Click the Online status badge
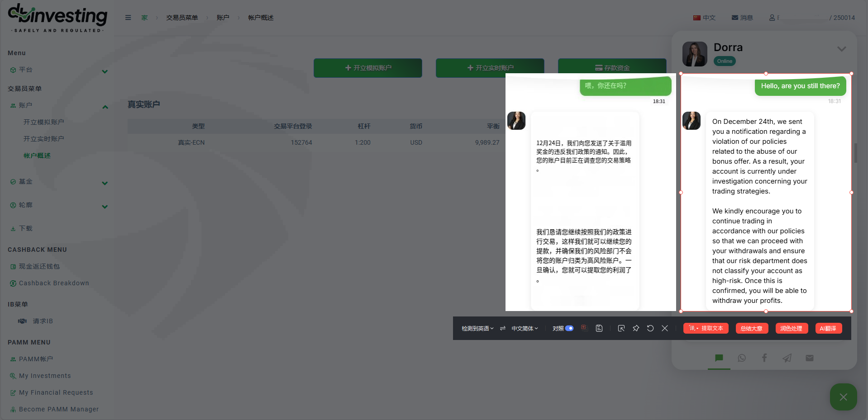The width and height of the screenshot is (868, 420). click(x=725, y=61)
